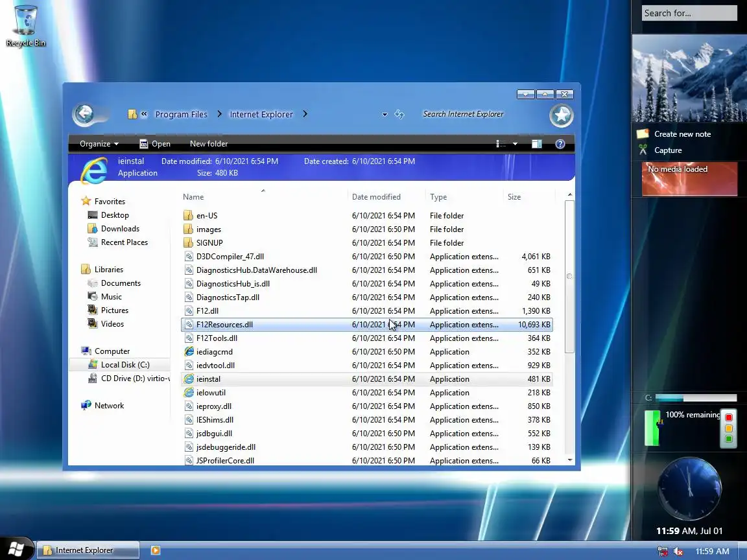Image resolution: width=747 pixels, height=560 pixels.
Task: Click the Network icon in sidebar
Action: pyautogui.click(x=86, y=405)
